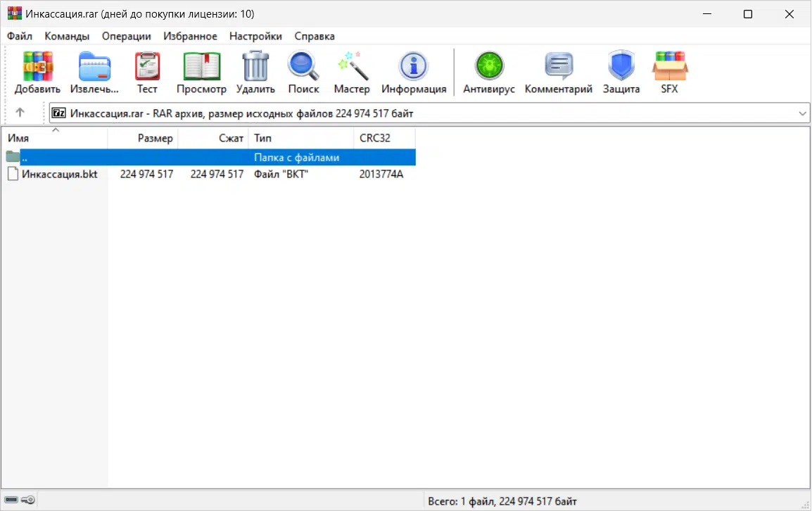Scan archive with Антивирус icon
The height and width of the screenshot is (511, 812).
coord(489,66)
